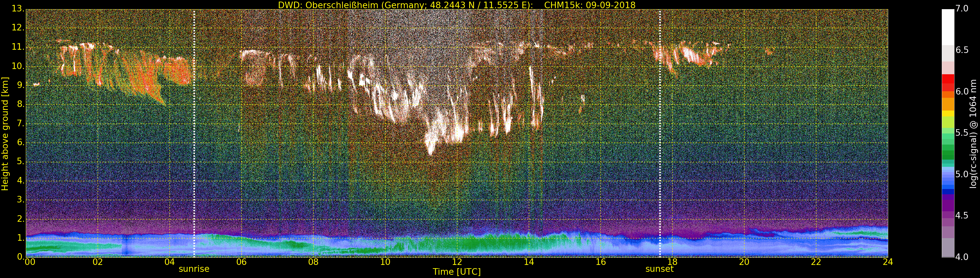Click the time axis tick label '00'
The height and width of the screenshot is (278, 980).
pyautogui.click(x=29, y=262)
